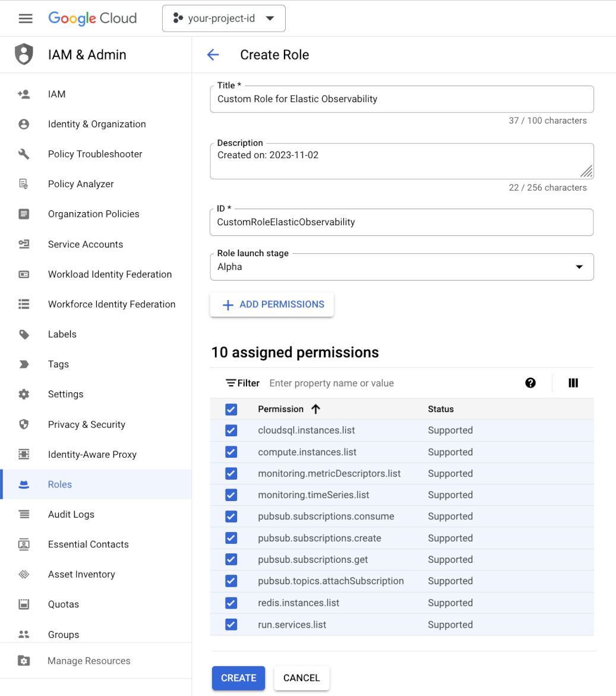Sort by the Permission column header arrow
This screenshot has height=696, width=616.
315,409
